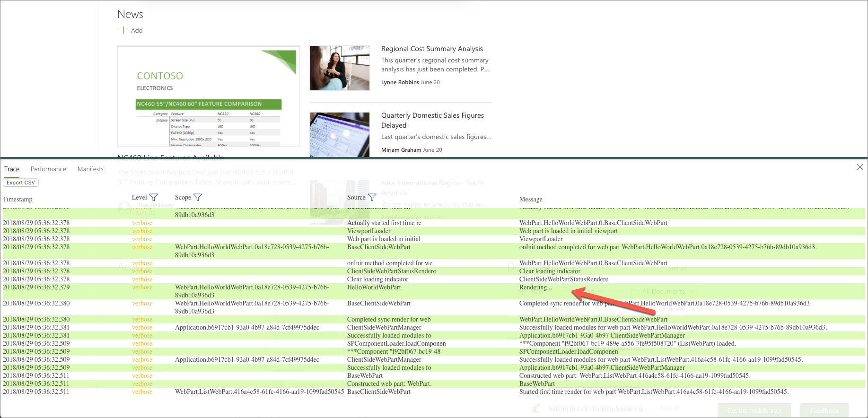Click author name Lynne Robbins
868x418 pixels.
(x=400, y=82)
